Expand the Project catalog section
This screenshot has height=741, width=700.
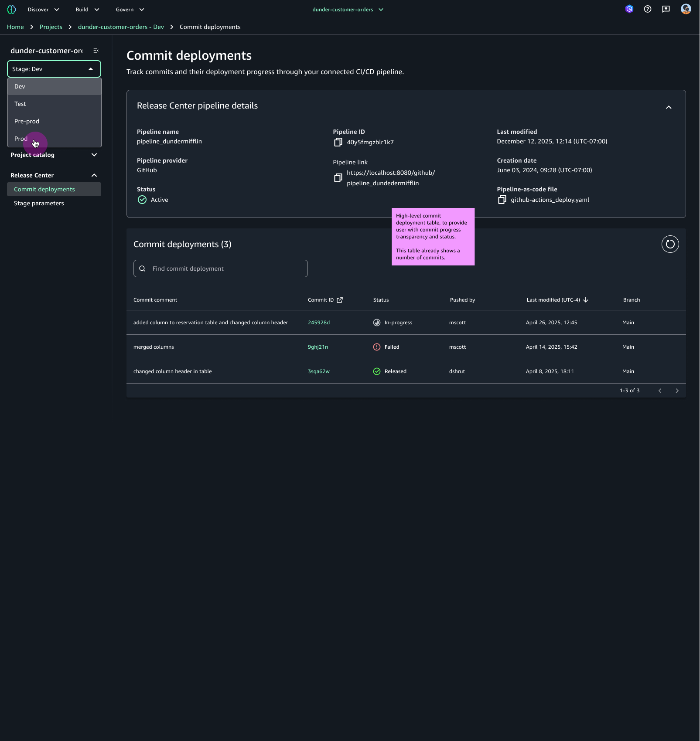tap(94, 155)
